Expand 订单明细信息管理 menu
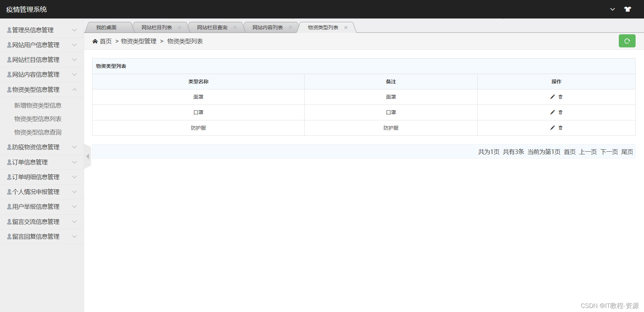This screenshot has height=312, width=644. [42, 177]
